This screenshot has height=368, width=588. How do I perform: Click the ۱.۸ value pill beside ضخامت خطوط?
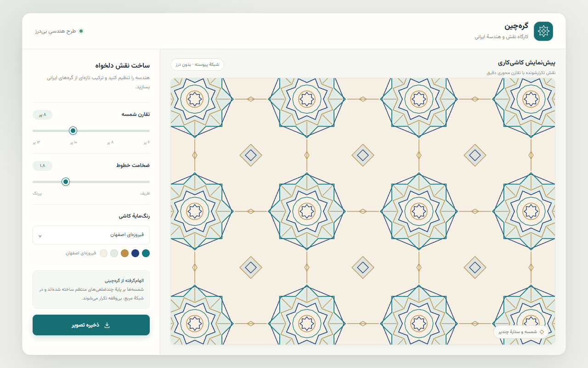[x=42, y=166]
